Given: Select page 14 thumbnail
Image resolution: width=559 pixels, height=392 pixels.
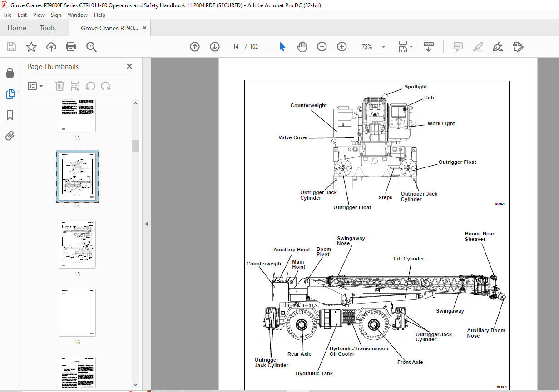Looking at the screenshot, I should 77,176.
